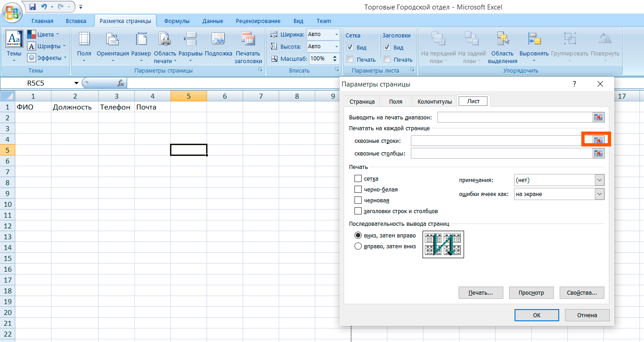Open the Шрифты theme fonts menu
Image resolution: width=644 pixels, height=342 pixels.
click(46, 46)
